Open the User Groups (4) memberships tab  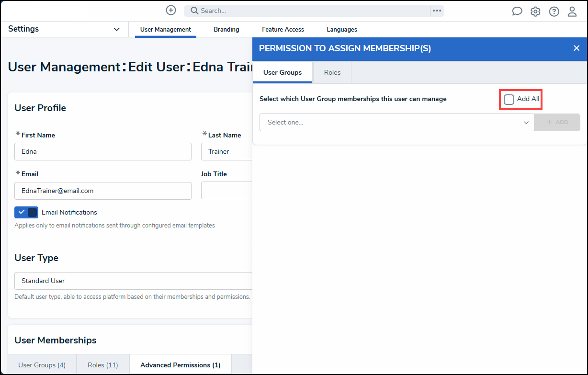[42, 365]
